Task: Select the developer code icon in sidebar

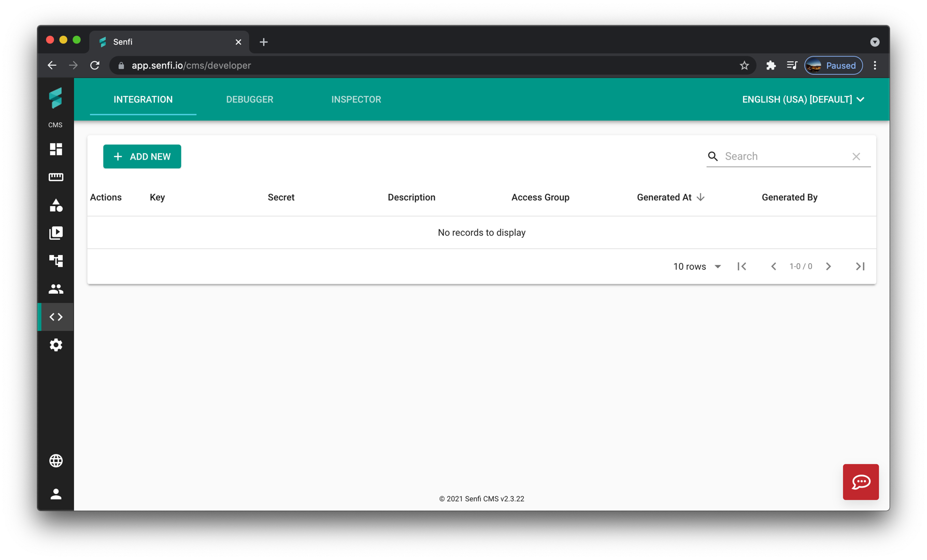Action: 56,317
